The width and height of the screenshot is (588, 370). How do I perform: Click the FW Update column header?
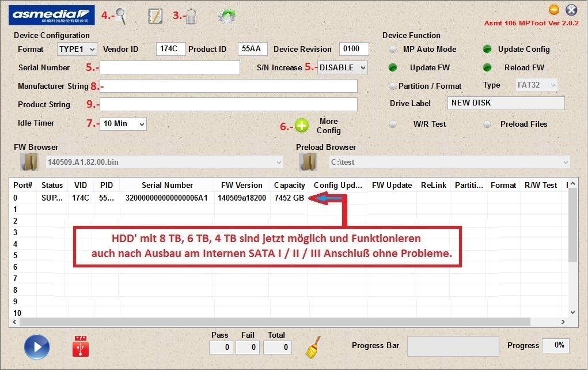(x=392, y=186)
